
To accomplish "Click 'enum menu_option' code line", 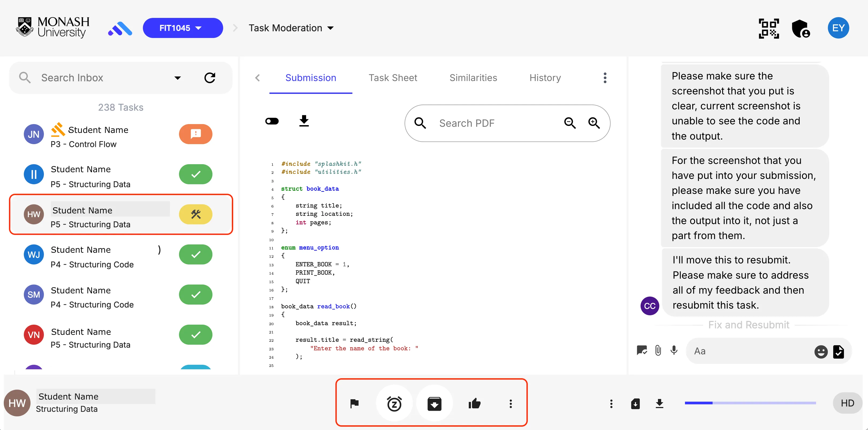I will (x=310, y=248).
